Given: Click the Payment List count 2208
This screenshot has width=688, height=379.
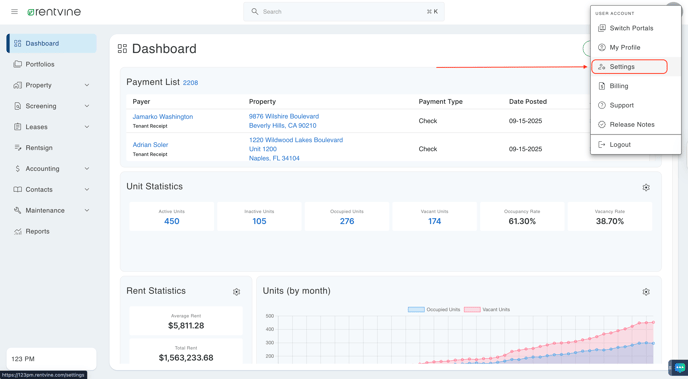Looking at the screenshot, I should [190, 82].
